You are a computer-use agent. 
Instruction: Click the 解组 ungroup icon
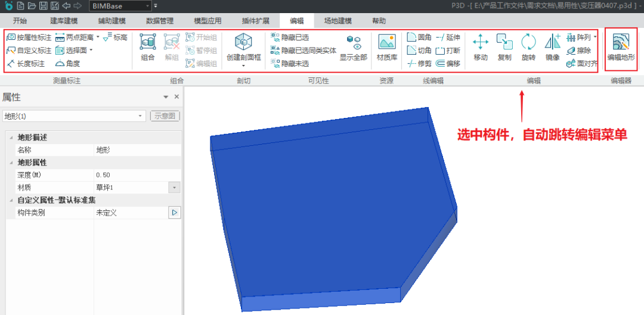[x=172, y=48]
